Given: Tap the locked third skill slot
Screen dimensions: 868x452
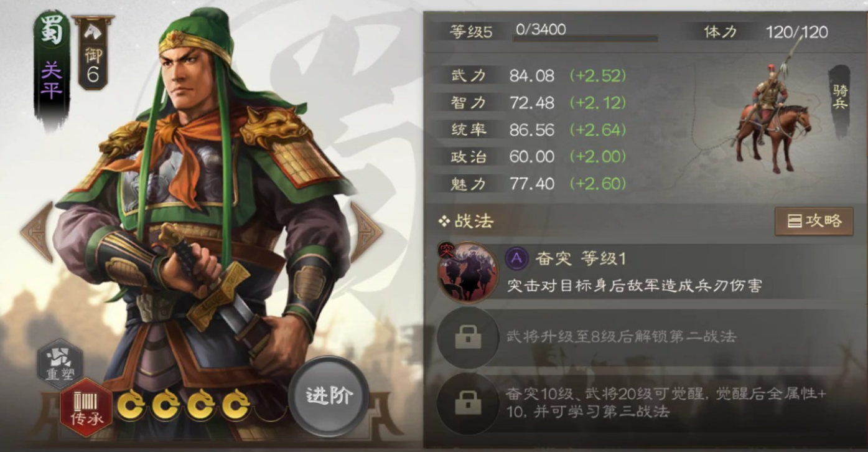Looking at the screenshot, I should coord(468,403).
